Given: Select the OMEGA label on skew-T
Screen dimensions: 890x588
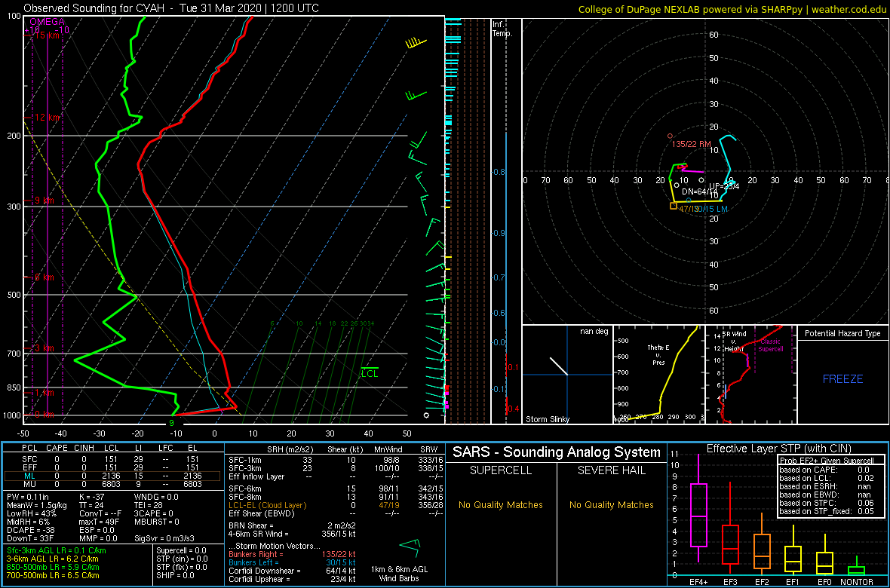Looking at the screenshot, I should click(x=48, y=22).
